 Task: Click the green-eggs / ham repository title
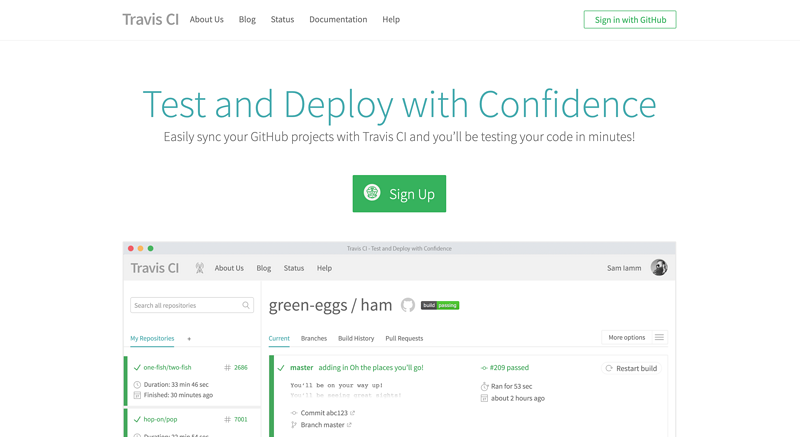[x=330, y=305]
